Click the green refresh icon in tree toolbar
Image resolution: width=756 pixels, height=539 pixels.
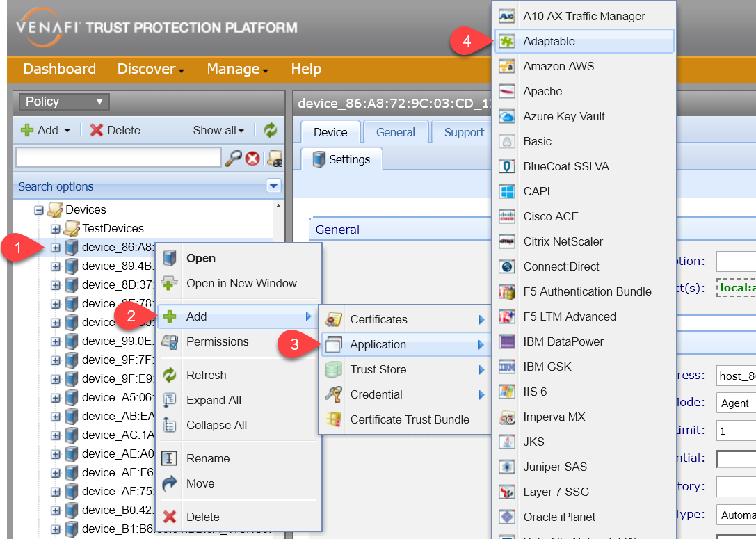(x=270, y=130)
